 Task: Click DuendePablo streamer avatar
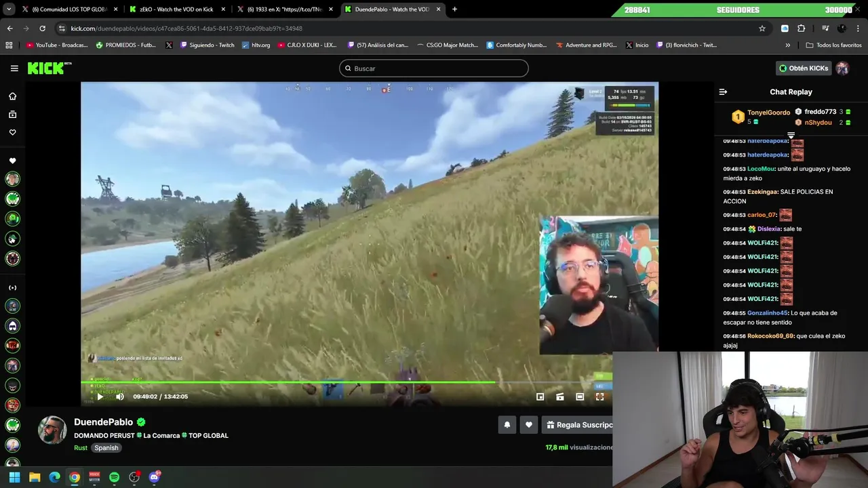52,430
